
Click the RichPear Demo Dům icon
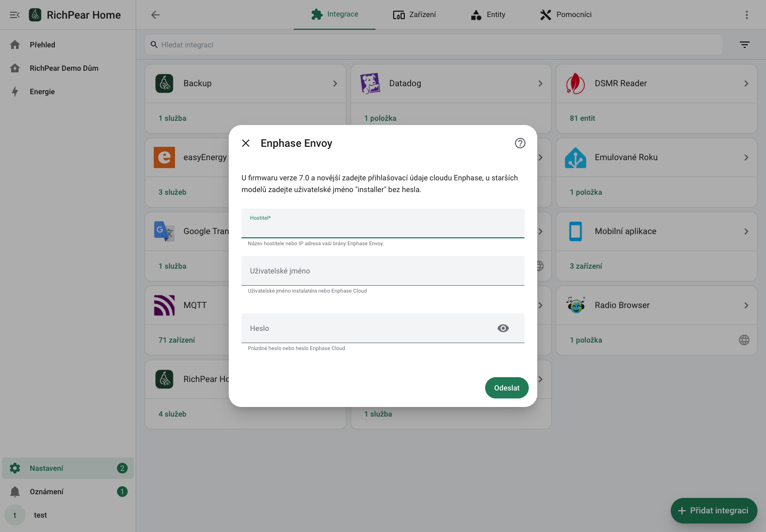pyautogui.click(x=15, y=68)
